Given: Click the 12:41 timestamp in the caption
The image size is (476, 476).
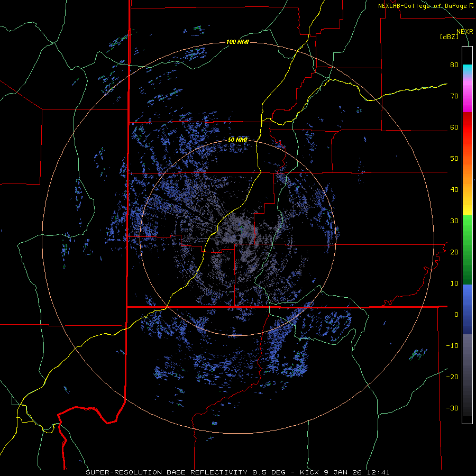Looking at the screenshot, I should (379, 472).
